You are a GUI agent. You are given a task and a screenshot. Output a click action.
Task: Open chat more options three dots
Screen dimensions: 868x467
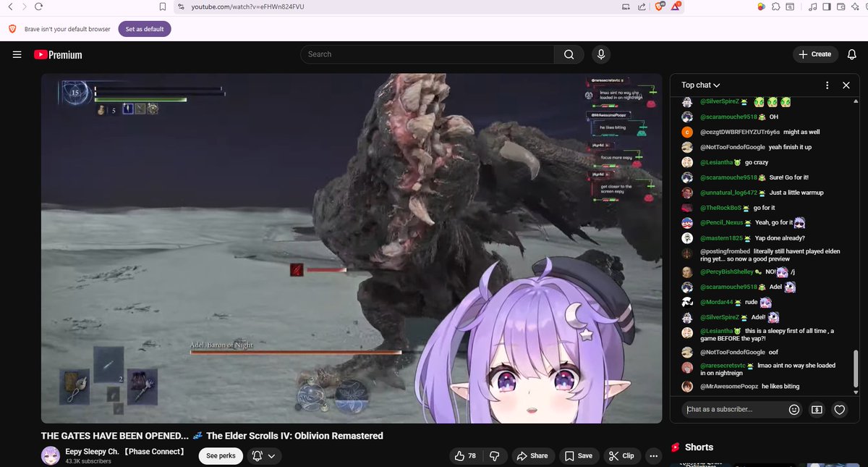coord(827,85)
